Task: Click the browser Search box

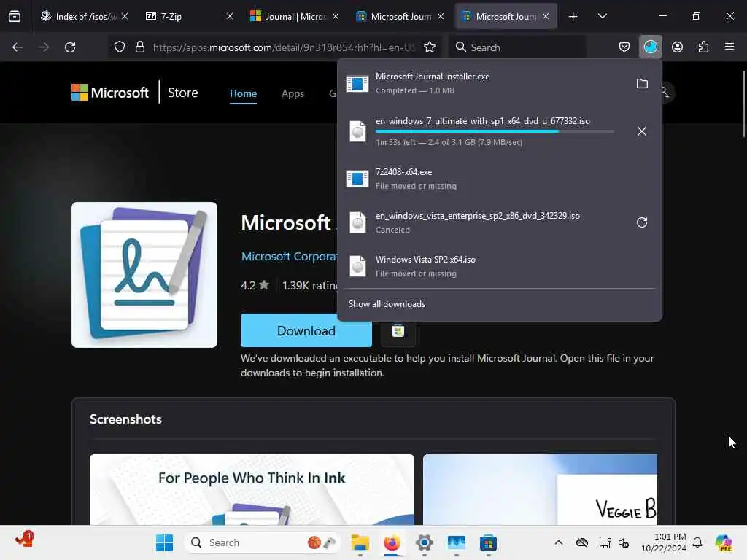Action: click(x=519, y=47)
